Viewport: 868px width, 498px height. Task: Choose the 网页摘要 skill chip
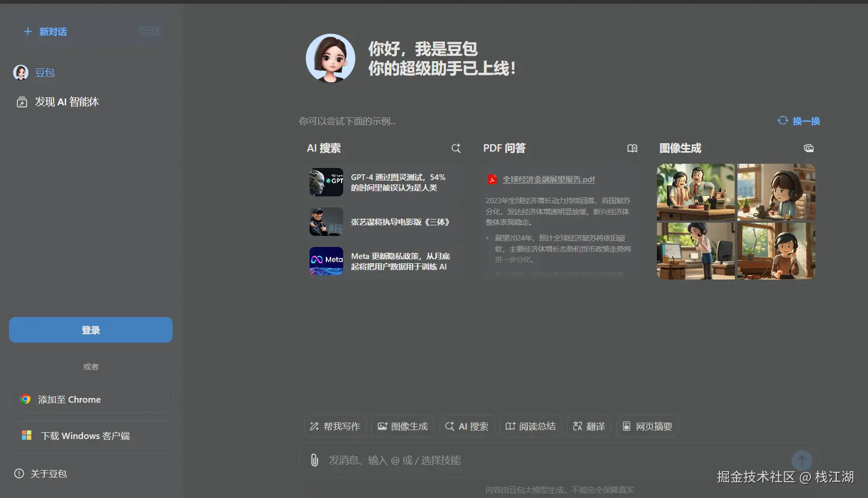pos(647,426)
